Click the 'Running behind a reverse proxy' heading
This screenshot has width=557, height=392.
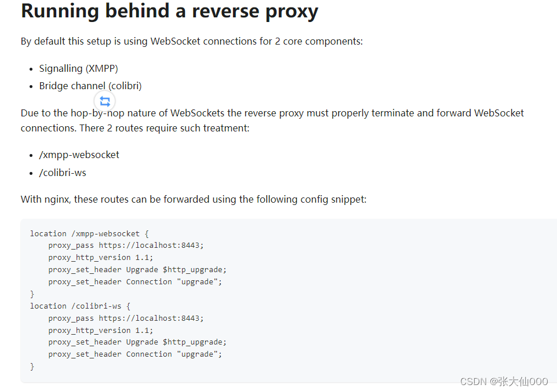pyautogui.click(x=169, y=11)
